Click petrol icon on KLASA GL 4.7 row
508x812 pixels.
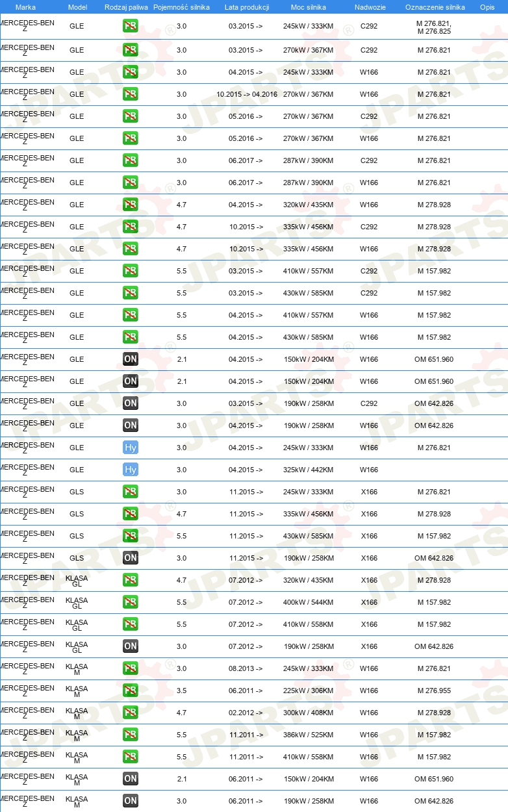click(x=131, y=580)
